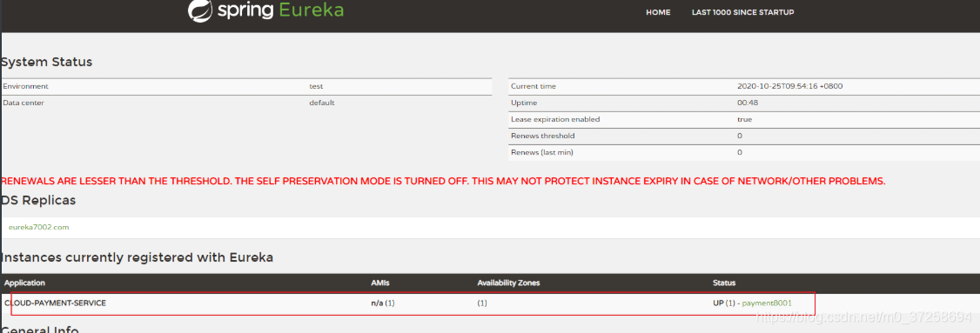Click the 'test' environment value
Image resolution: width=980 pixels, height=333 pixels.
click(316, 86)
